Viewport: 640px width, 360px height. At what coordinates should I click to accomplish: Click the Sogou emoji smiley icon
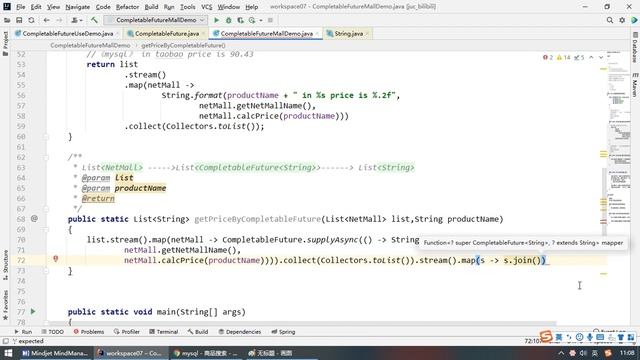(579, 337)
